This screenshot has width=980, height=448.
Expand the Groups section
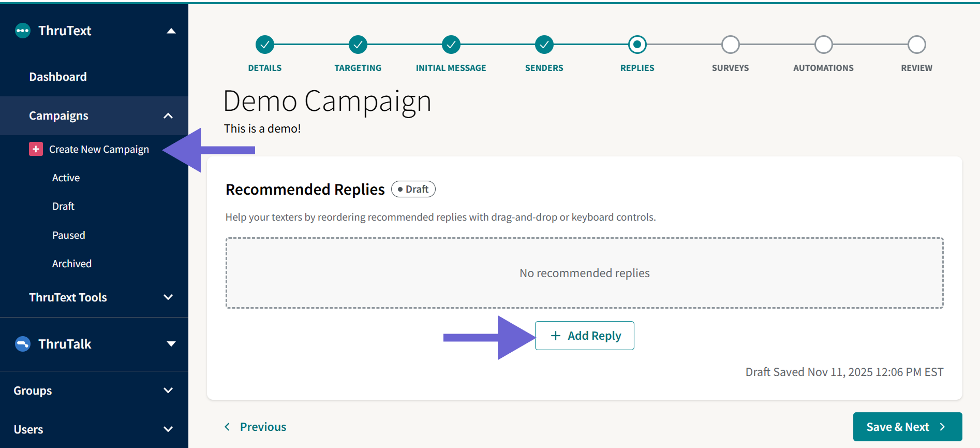pos(168,390)
